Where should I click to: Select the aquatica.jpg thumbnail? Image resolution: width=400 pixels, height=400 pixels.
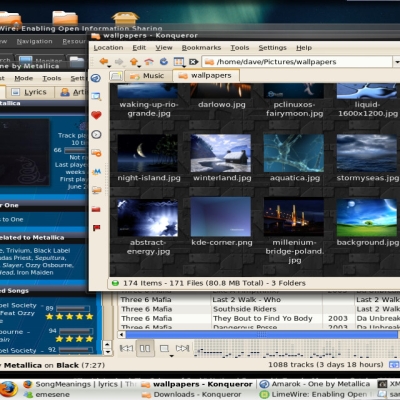point(294,153)
